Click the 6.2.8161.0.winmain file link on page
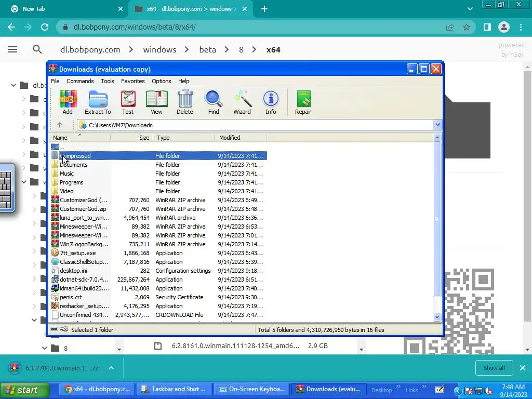This screenshot has height=399, width=532. click(x=235, y=345)
